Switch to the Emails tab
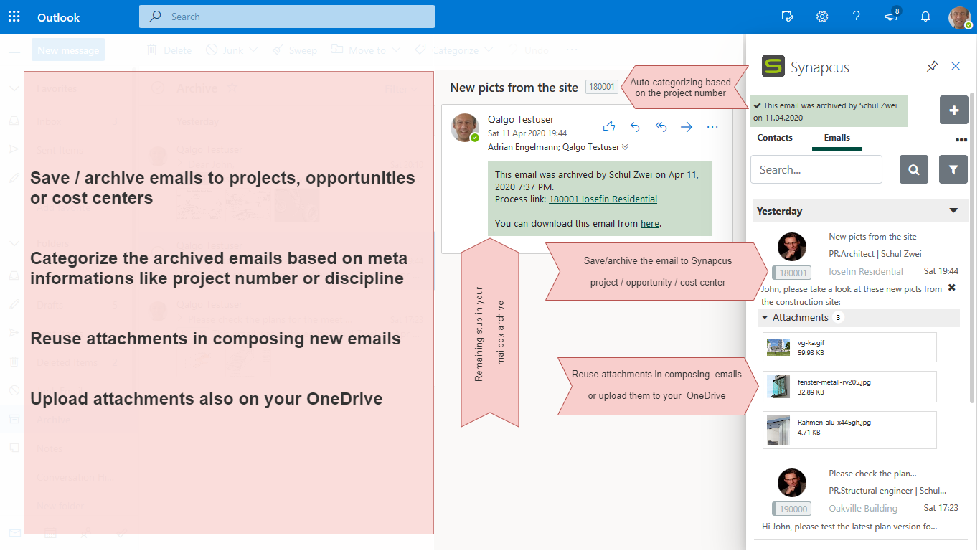Viewport: 980px width, 551px height. 837,138
